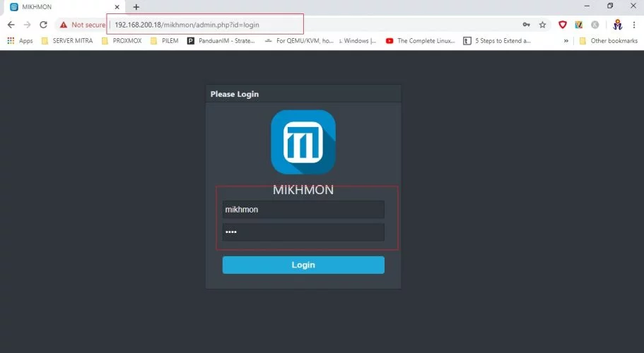The width and height of the screenshot is (644, 353).
Task: Open the For QEMU/KVM bookmark
Action: pyautogui.click(x=299, y=40)
